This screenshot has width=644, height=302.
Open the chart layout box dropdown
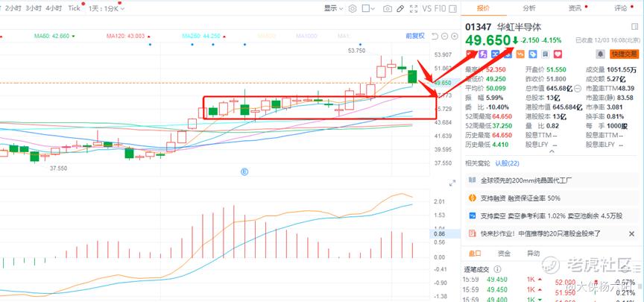pos(369,9)
